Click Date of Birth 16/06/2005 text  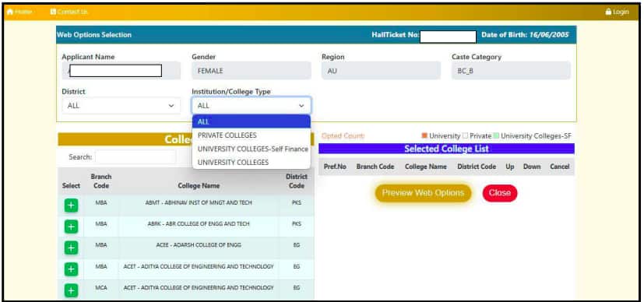[x=526, y=35]
